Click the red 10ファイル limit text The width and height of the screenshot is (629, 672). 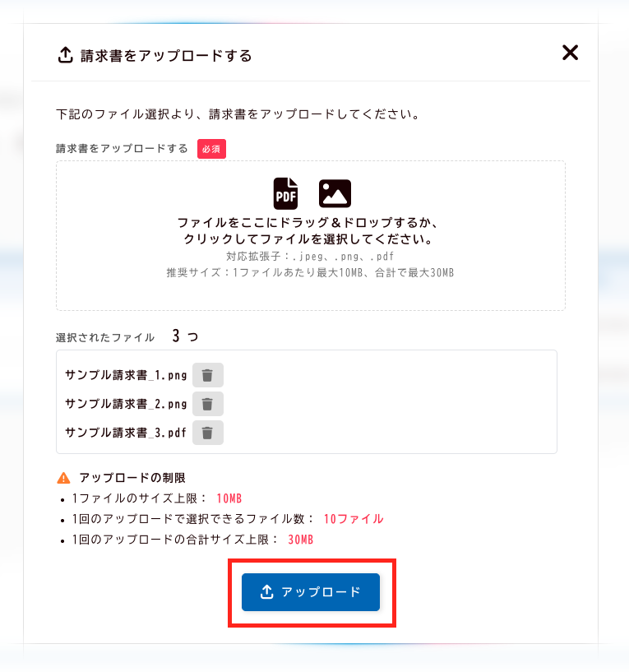(x=354, y=519)
